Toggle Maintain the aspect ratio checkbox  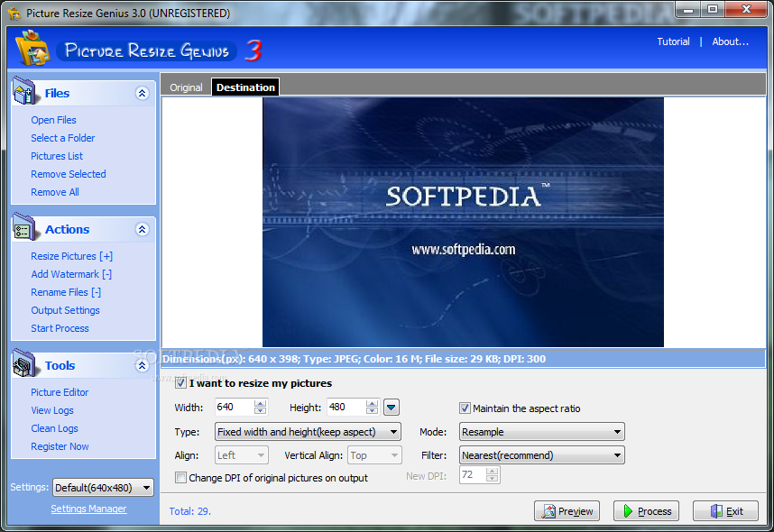tap(465, 408)
